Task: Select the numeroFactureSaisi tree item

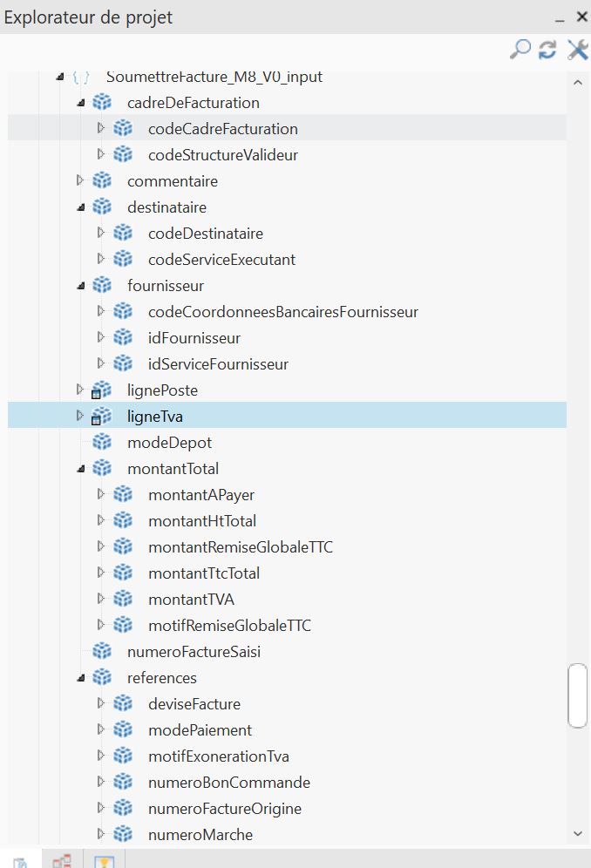Action: 194,652
